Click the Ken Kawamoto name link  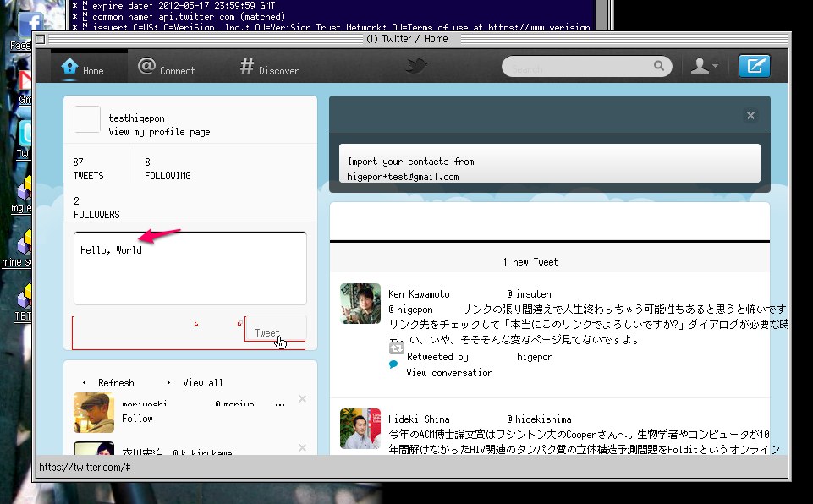[419, 294]
